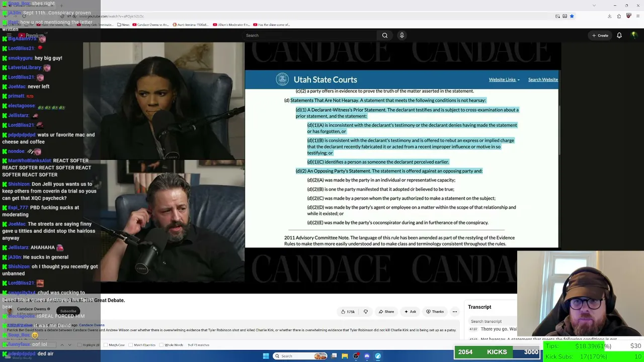Screen dimensions: 644x362
Task: Open browser extensions icon
Action: (x=619, y=16)
